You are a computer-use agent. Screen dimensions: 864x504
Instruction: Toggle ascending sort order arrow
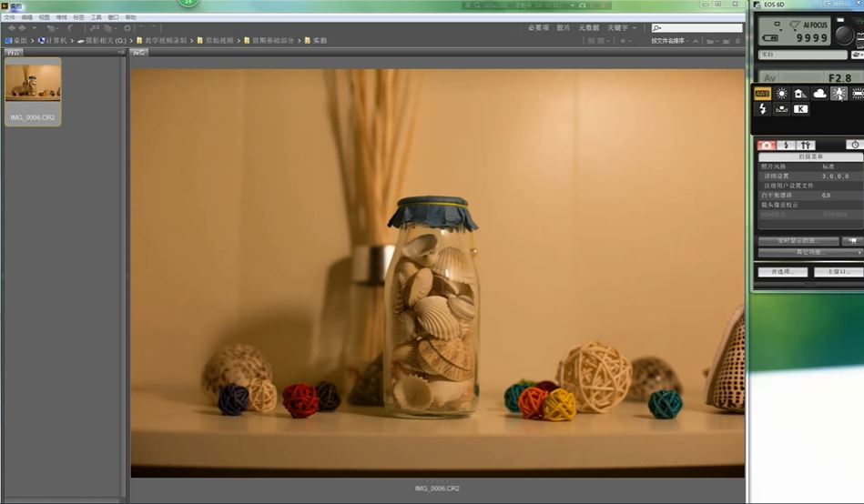click(696, 41)
